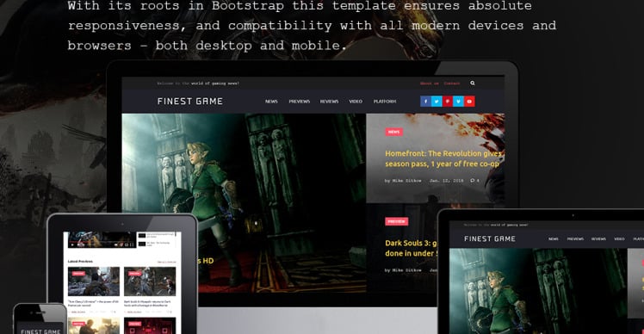The height and width of the screenshot is (334, 644).
Task: Open the Vimeo social icon
Action: point(458,102)
